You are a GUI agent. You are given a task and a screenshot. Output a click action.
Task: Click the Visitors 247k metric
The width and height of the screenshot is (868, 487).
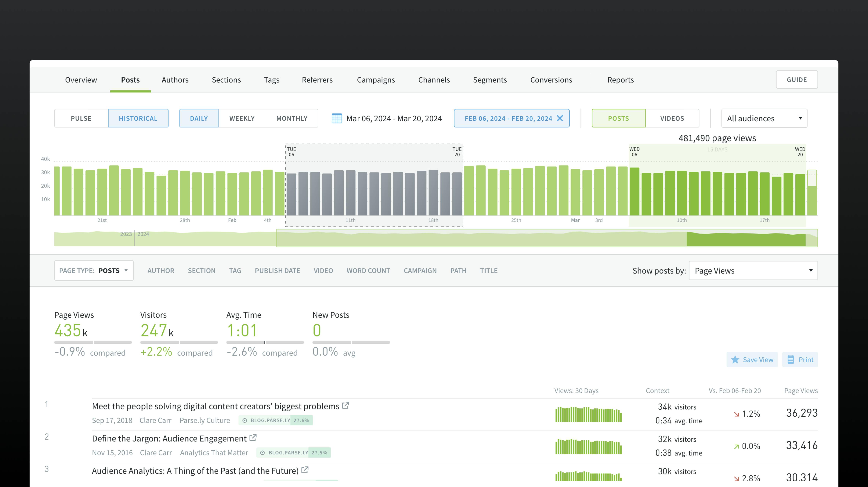click(x=157, y=330)
